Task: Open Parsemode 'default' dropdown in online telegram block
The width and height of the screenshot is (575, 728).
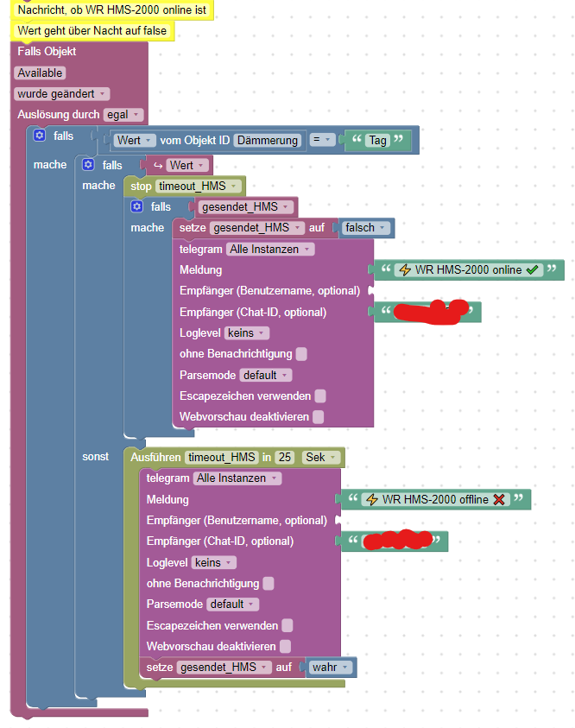Action: pyautogui.click(x=265, y=375)
